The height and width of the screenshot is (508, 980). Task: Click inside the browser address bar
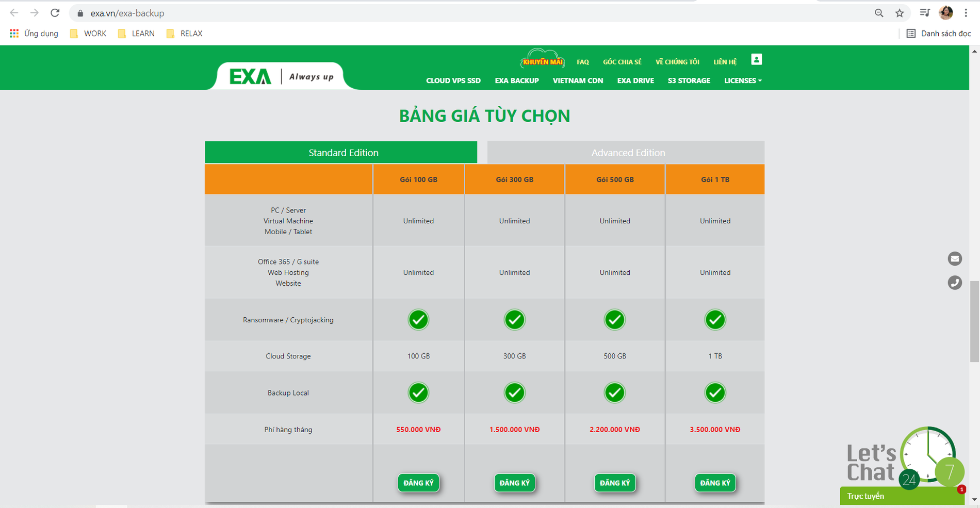point(206,13)
